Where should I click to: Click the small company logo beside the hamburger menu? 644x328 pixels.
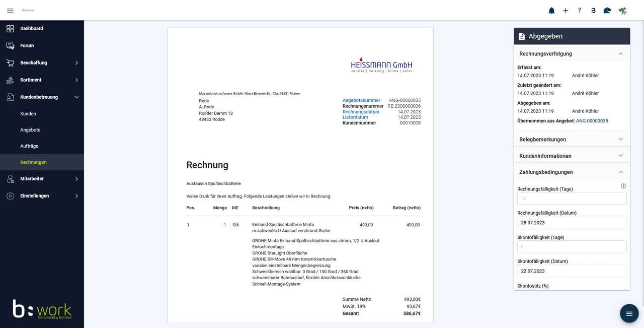pos(27,10)
